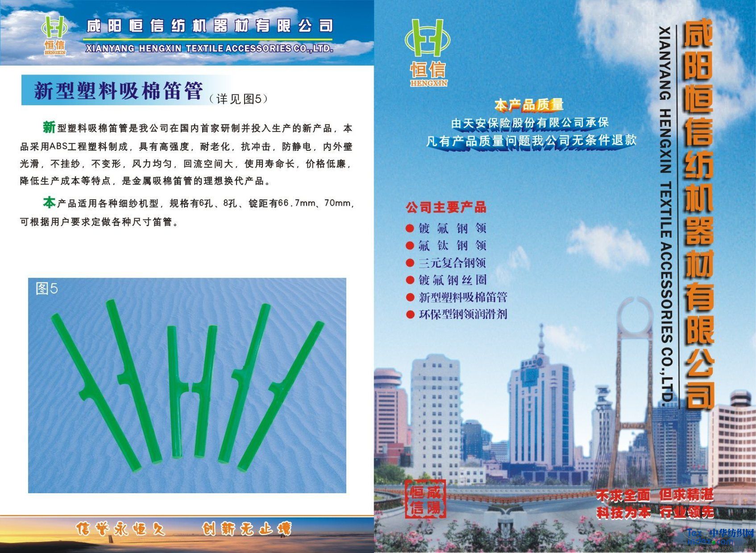Image resolution: width=756 pixels, height=553 pixels.
Task: Click the 不求全面 但求精湛 red slogan
Action: point(654,495)
